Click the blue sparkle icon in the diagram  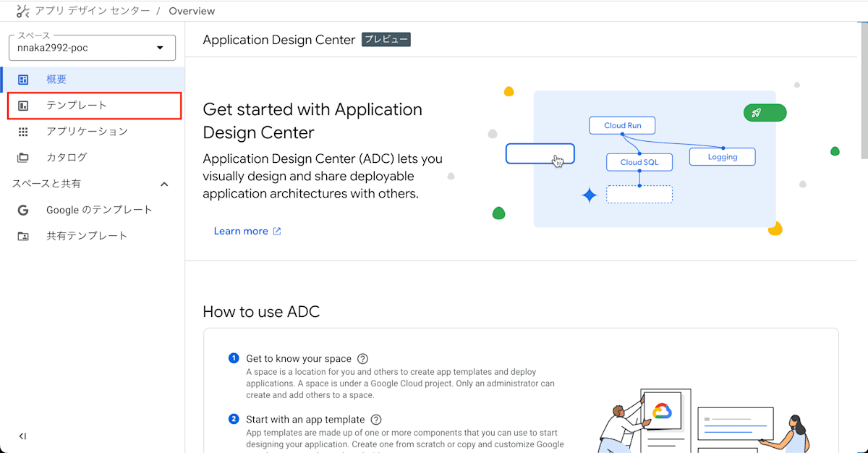tap(590, 195)
